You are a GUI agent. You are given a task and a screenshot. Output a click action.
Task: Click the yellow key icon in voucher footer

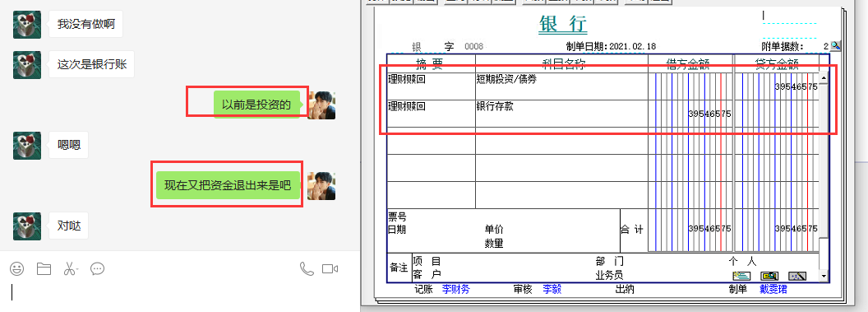tap(769, 276)
